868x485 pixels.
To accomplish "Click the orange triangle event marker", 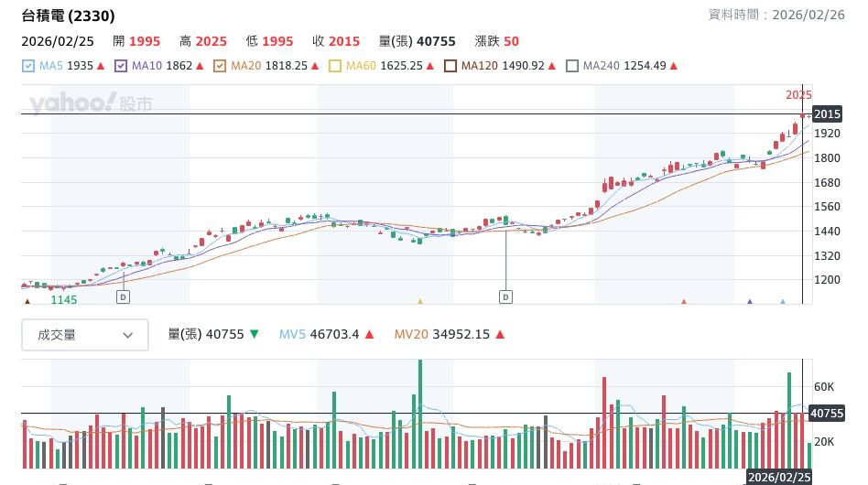I will (683, 300).
